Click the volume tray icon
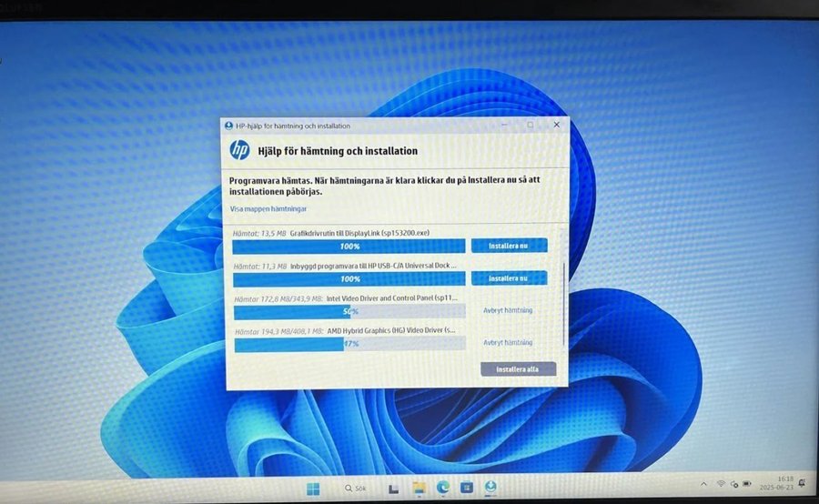The image size is (819, 504). (x=734, y=484)
